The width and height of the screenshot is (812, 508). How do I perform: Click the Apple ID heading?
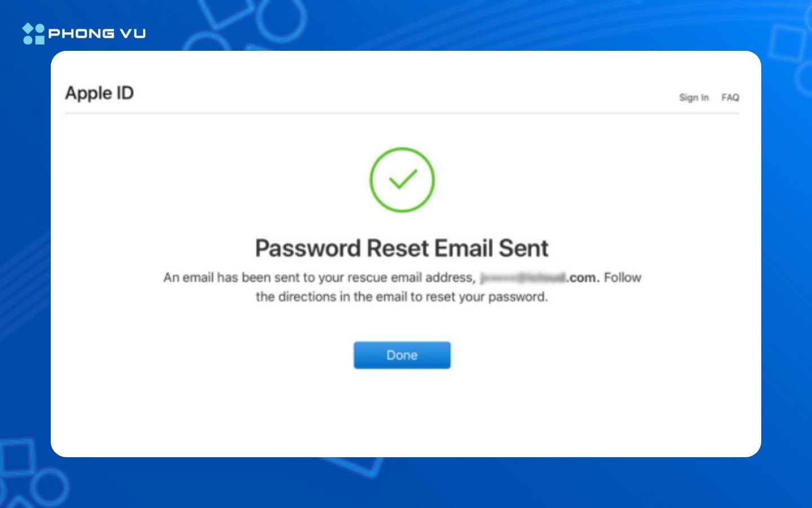[99, 93]
